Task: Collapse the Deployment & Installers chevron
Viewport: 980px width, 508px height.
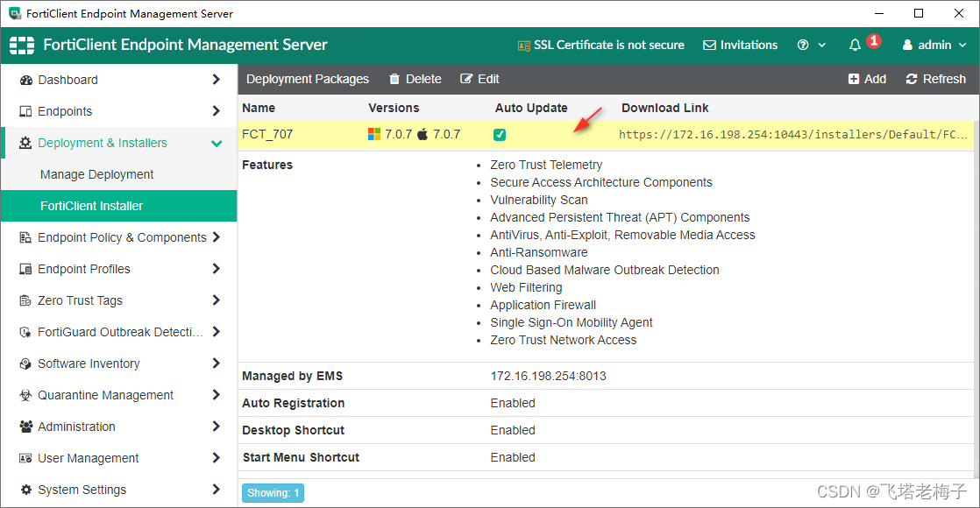Action: pyautogui.click(x=217, y=143)
